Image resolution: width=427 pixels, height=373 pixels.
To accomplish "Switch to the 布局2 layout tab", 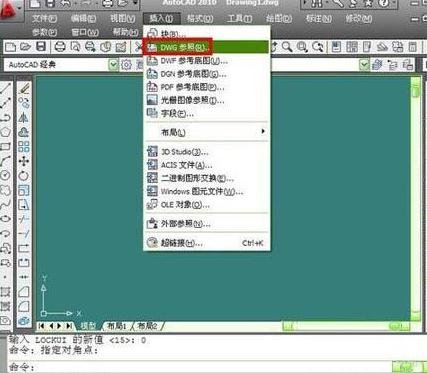I will tap(147, 326).
